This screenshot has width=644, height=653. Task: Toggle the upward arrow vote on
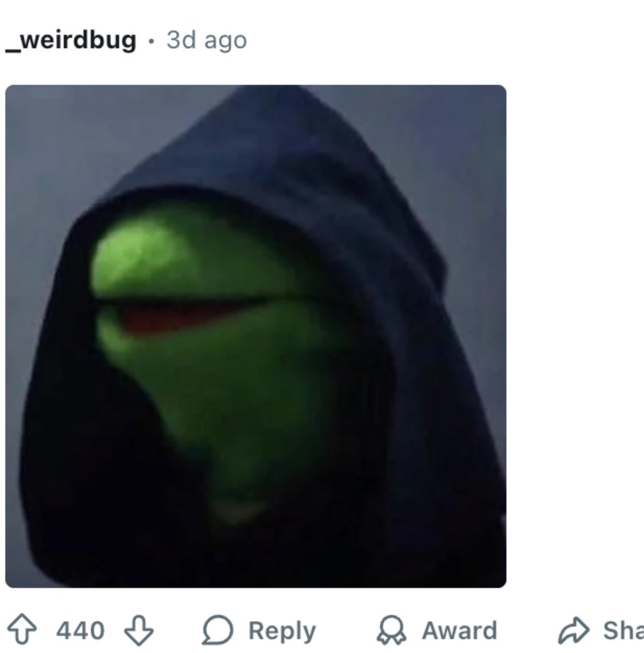(22, 630)
